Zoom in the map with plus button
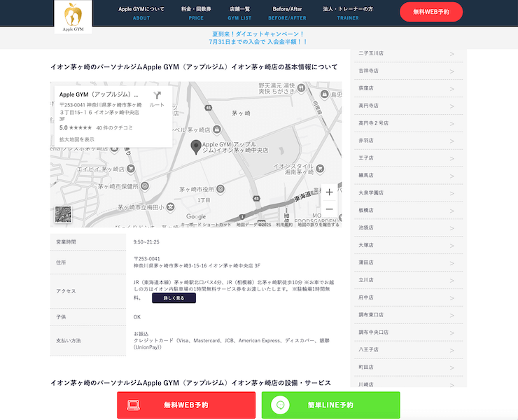 click(329, 192)
